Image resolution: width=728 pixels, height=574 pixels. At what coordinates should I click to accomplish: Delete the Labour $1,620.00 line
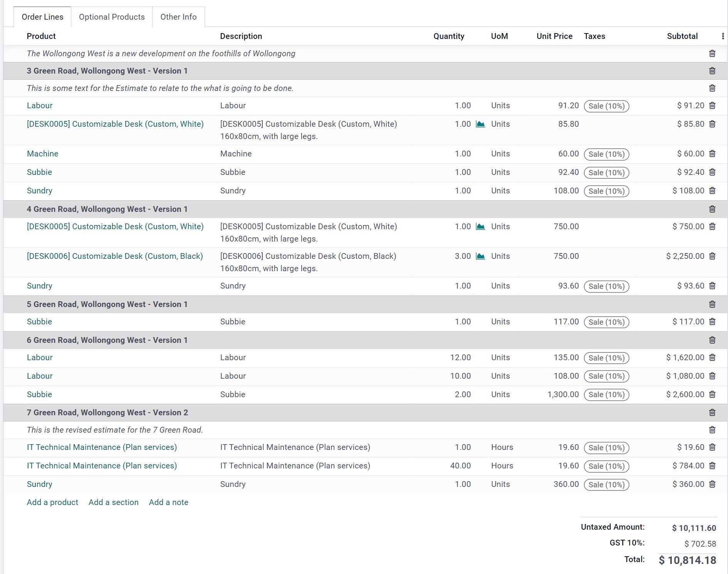(x=712, y=357)
